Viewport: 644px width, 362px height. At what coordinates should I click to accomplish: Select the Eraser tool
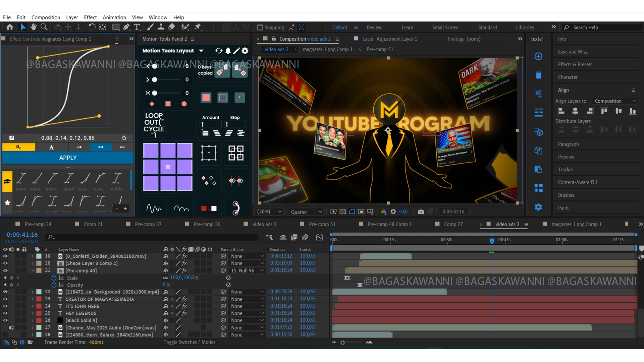[171, 27]
